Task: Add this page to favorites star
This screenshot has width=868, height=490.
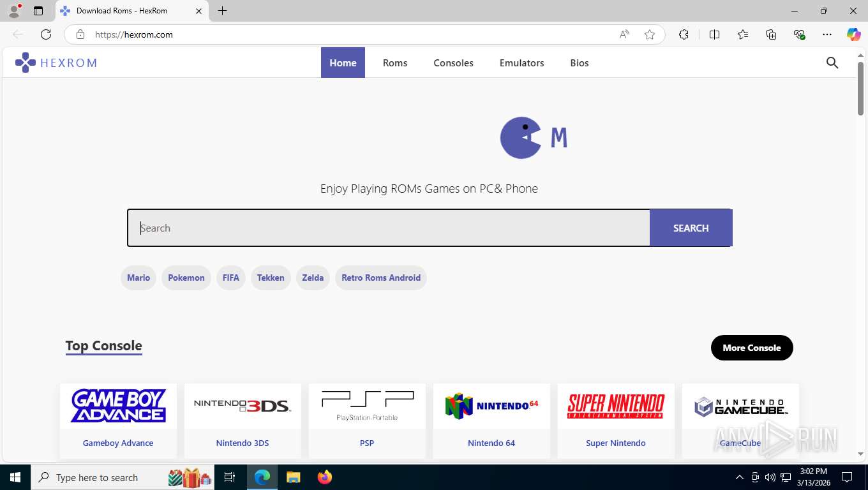Action: (x=650, y=34)
